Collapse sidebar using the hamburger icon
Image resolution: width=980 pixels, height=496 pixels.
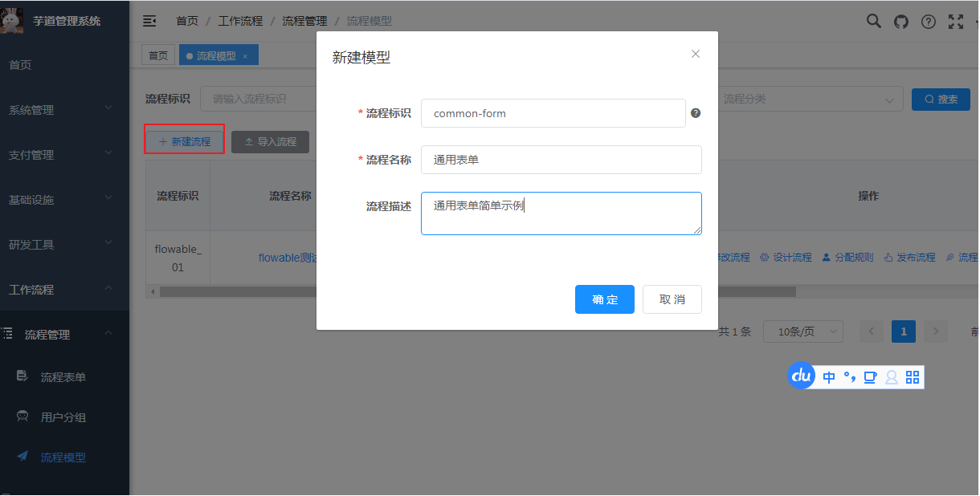point(149,22)
